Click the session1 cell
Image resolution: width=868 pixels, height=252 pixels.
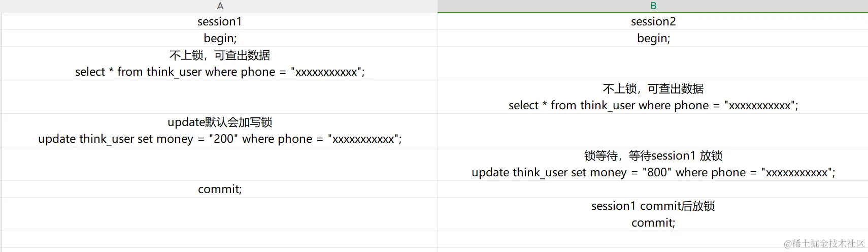(x=220, y=21)
